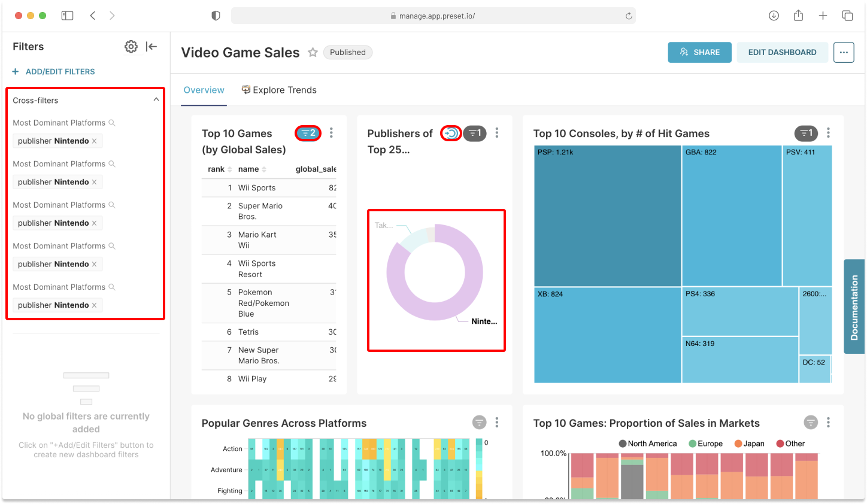867x504 pixels.
Task: Toggle Japan series in chart legend
Action: 749,444
